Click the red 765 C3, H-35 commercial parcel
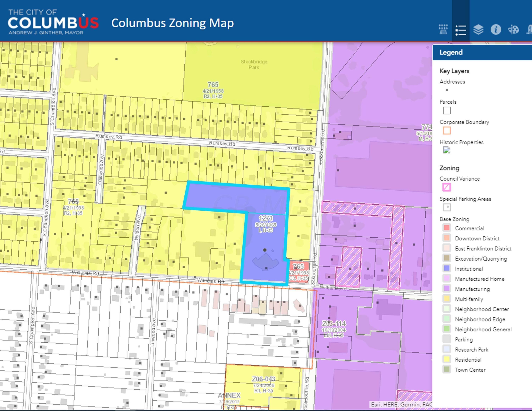Screen dimensions: 532x411 tap(299, 272)
